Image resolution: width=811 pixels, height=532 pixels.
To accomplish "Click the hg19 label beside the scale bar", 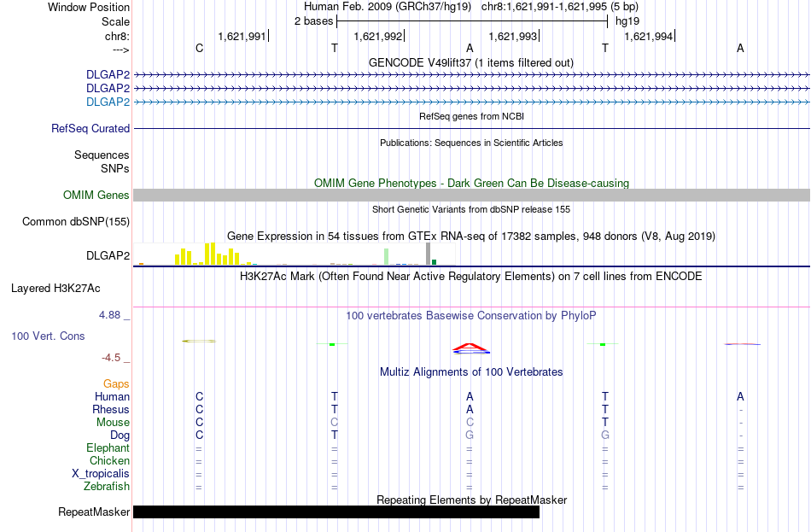I will (627, 21).
